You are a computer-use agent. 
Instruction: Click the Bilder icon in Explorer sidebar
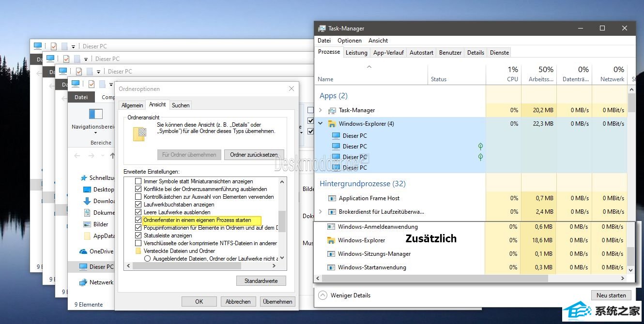[x=87, y=224]
